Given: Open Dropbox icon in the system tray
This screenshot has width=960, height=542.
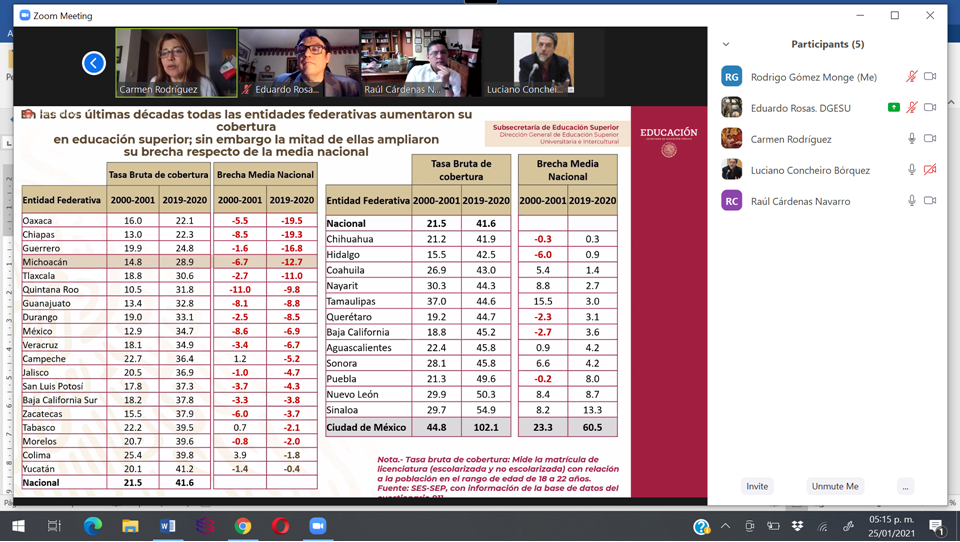Looking at the screenshot, I should (x=797, y=526).
